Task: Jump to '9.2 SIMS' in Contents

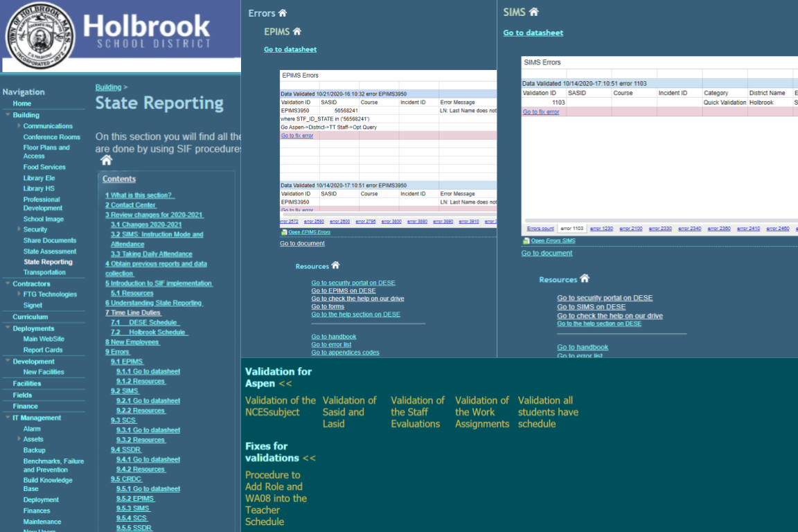Action: pos(125,391)
